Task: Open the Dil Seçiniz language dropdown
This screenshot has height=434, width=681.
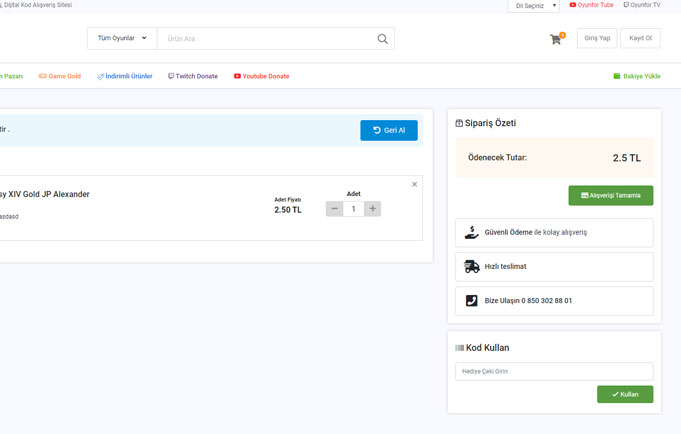Action: (x=533, y=6)
